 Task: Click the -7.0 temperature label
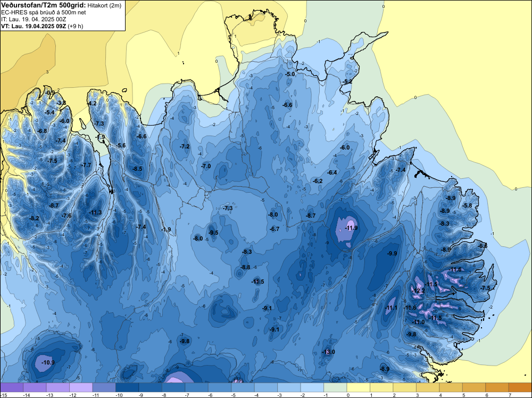pyautogui.click(x=206, y=166)
